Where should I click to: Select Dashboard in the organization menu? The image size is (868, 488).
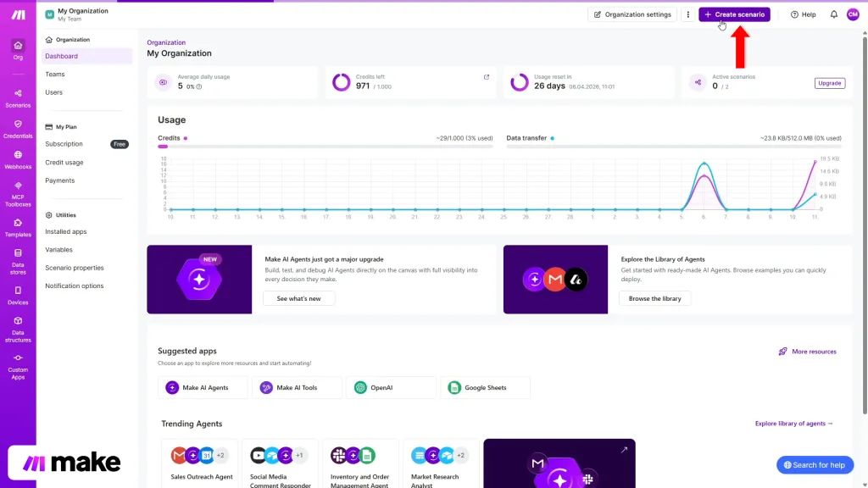(x=87, y=56)
